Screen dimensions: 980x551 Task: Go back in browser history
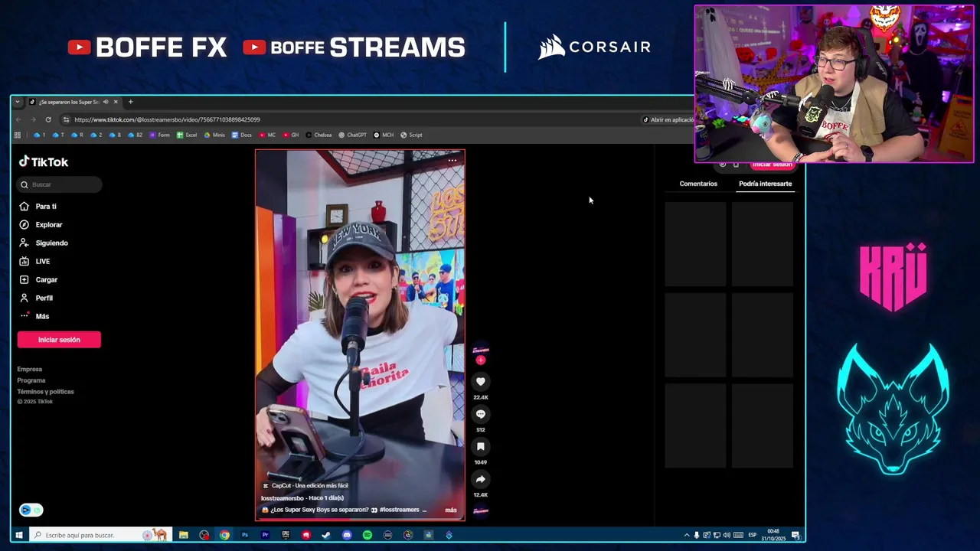pyautogui.click(x=18, y=119)
